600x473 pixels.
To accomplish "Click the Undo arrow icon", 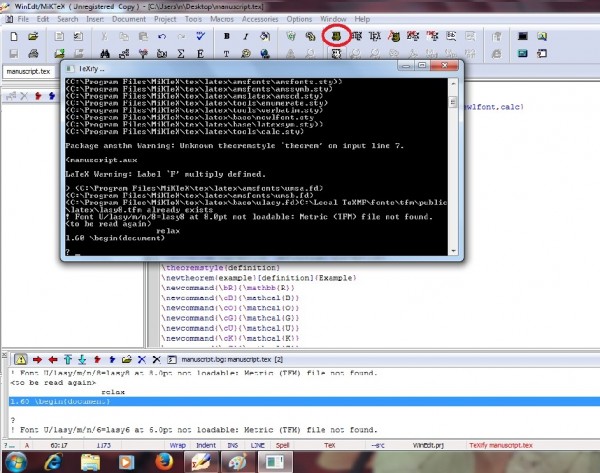I will tap(162, 35).
